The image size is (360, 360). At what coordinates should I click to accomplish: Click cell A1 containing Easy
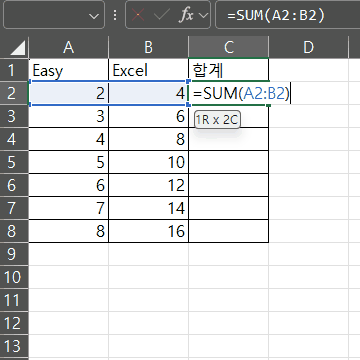click(69, 70)
